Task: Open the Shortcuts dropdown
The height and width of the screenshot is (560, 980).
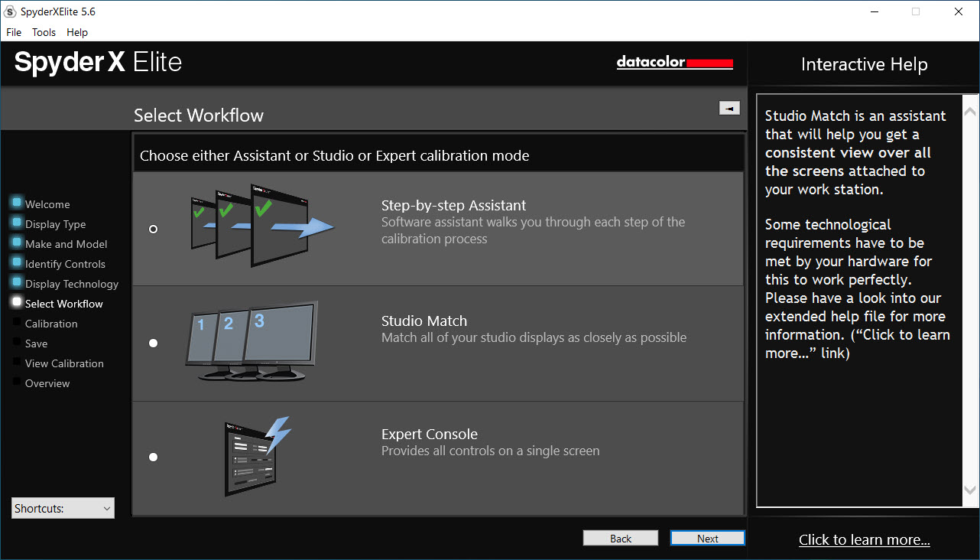Action: pyautogui.click(x=63, y=508)
